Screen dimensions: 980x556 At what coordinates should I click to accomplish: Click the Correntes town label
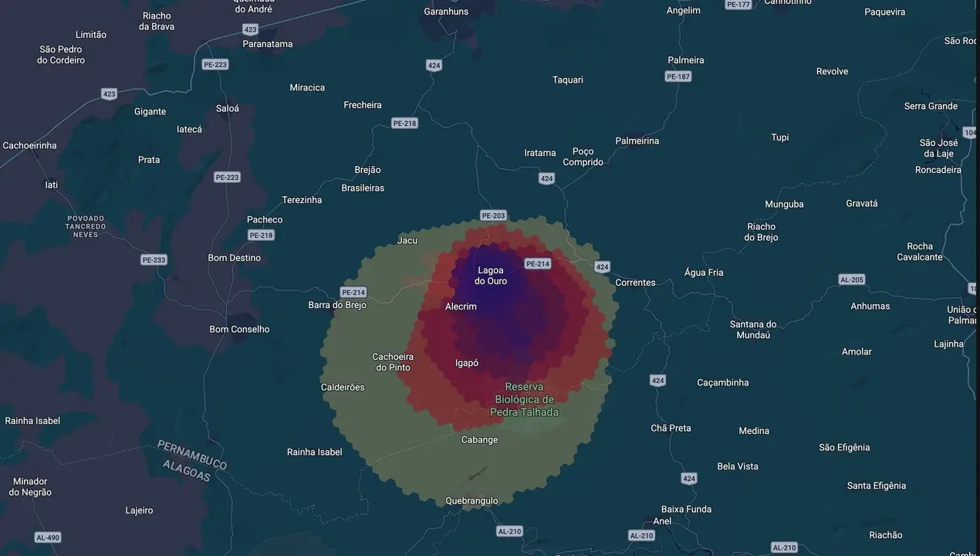[635, 283]
